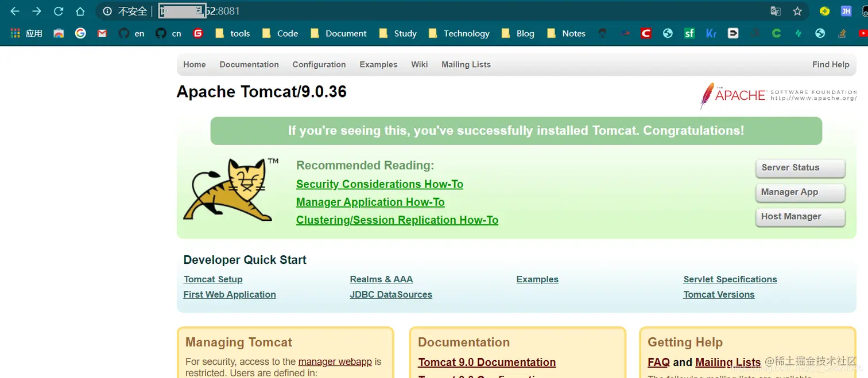Viewport: 868px width, 378px height.
Task: Bookmark this page with the star icon
Action: coord(797,11)
